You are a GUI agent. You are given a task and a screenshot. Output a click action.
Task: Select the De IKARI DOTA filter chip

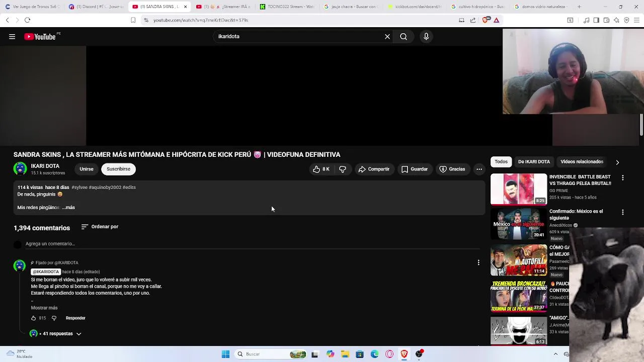coord(534,162)
